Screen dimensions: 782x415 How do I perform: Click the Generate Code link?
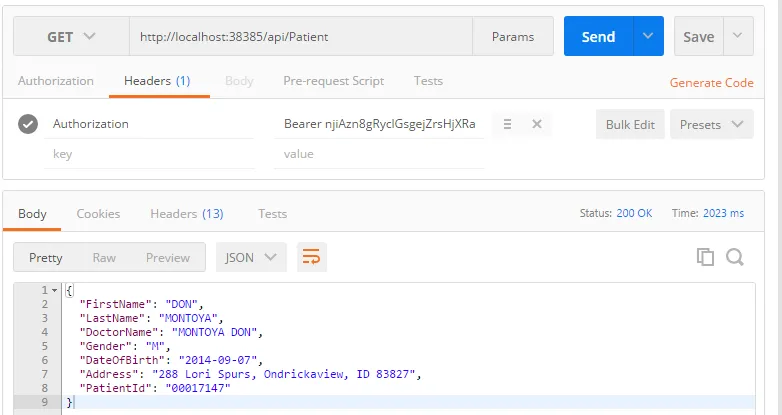(711, 83)
